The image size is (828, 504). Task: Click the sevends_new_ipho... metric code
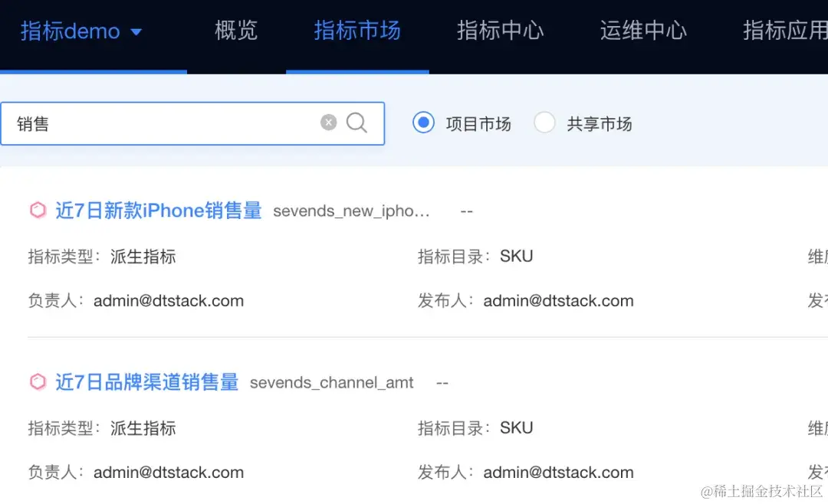(x=351, y=211)
